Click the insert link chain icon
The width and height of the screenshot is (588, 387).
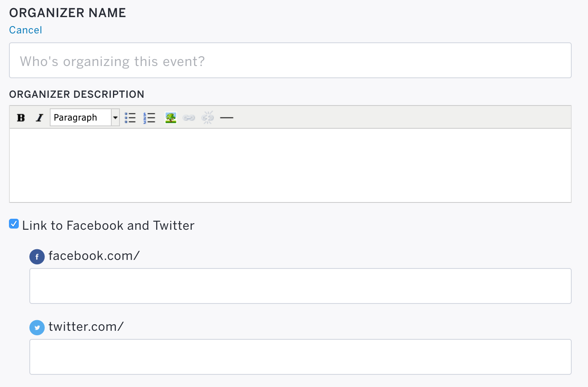[189, 118]
